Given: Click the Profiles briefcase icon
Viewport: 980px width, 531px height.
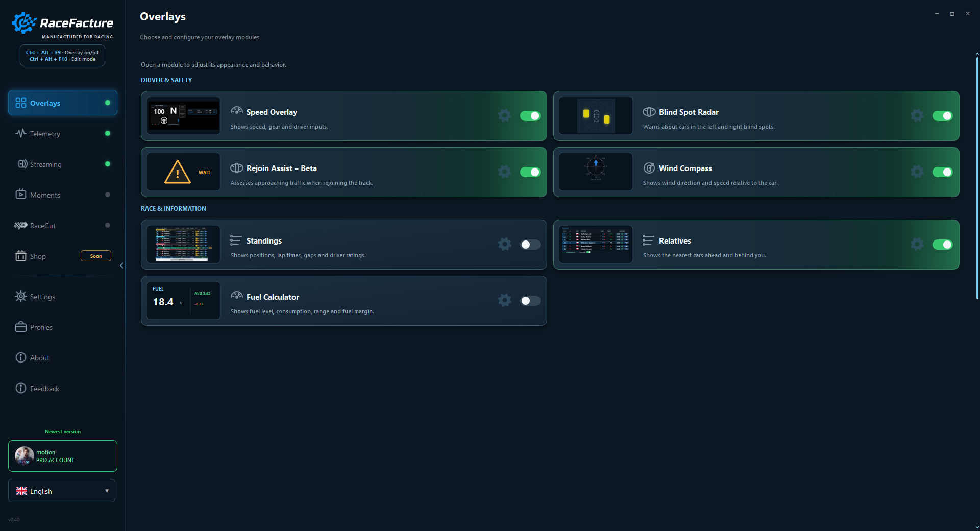Looking at the screenshot, I should click(x=21, y=327).
